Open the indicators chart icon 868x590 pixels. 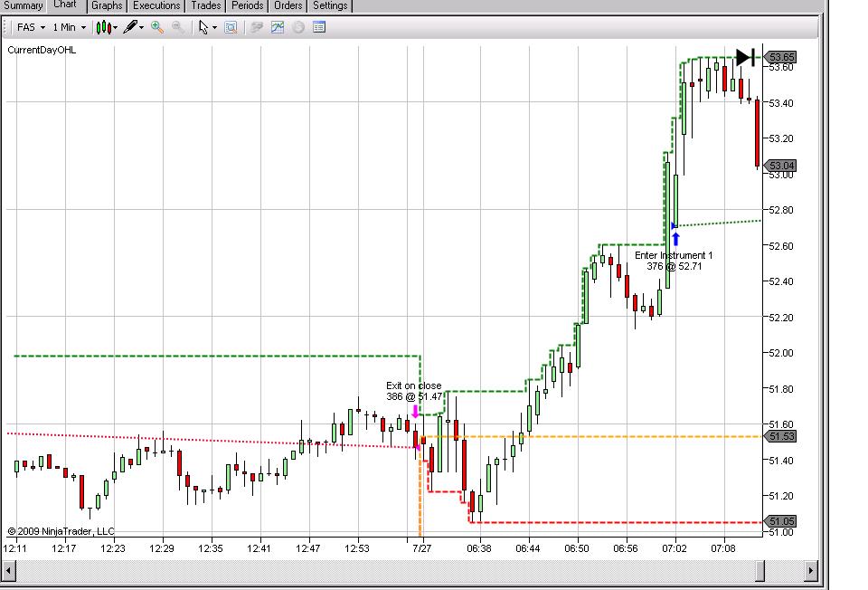(278, 27)
